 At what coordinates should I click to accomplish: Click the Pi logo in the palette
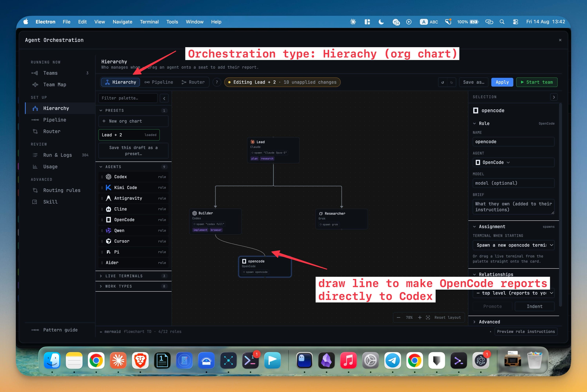pyautogui.click(x=108, y=252)
